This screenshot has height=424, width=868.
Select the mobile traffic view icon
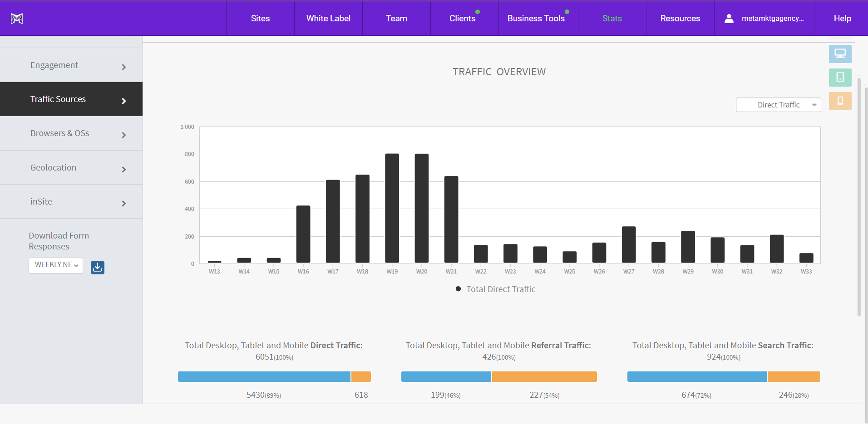coord(840,101)
